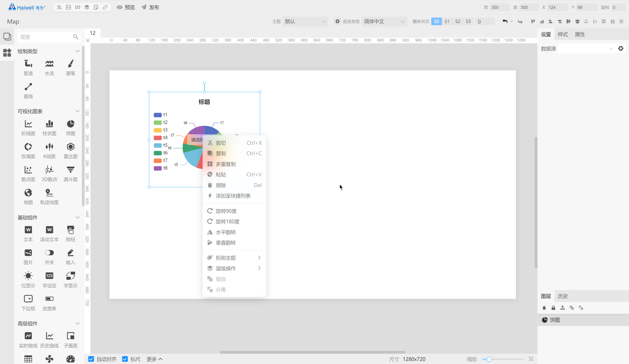The image size is (629, 364).
Task: Switch overall state to S0
Action: pos(436,21)
